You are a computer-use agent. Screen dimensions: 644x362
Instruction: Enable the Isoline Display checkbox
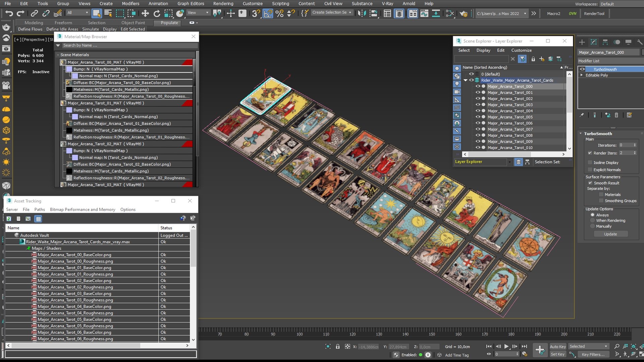(590, 163)
